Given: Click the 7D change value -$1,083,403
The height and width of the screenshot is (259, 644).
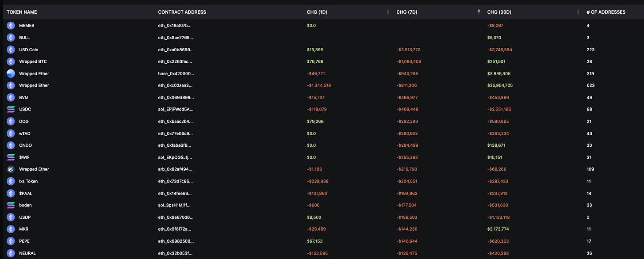Looking at the screenshot, I should click(x=409, y=61).
